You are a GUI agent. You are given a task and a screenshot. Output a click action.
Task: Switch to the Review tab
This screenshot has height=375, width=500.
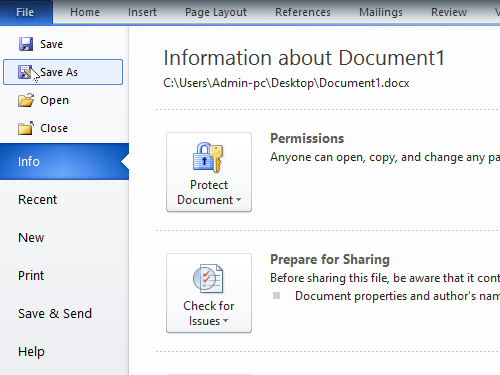pyautogui.click(x=449, y=12)
